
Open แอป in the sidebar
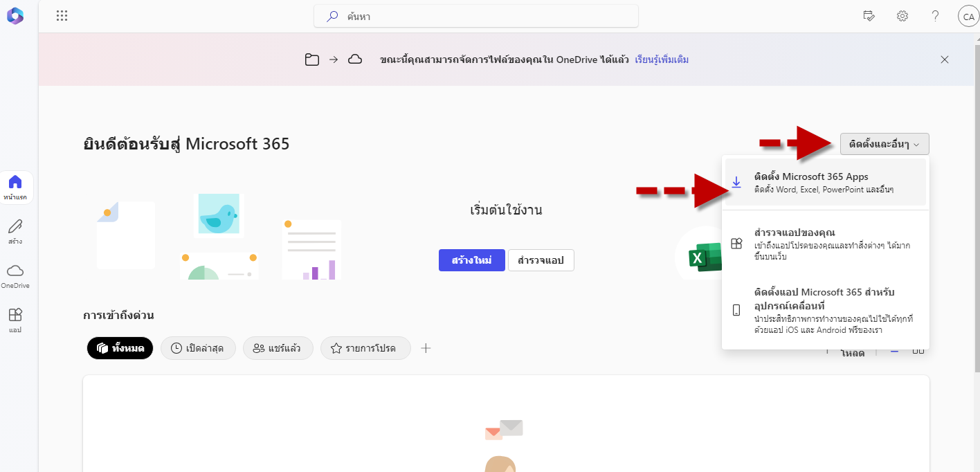15,320
